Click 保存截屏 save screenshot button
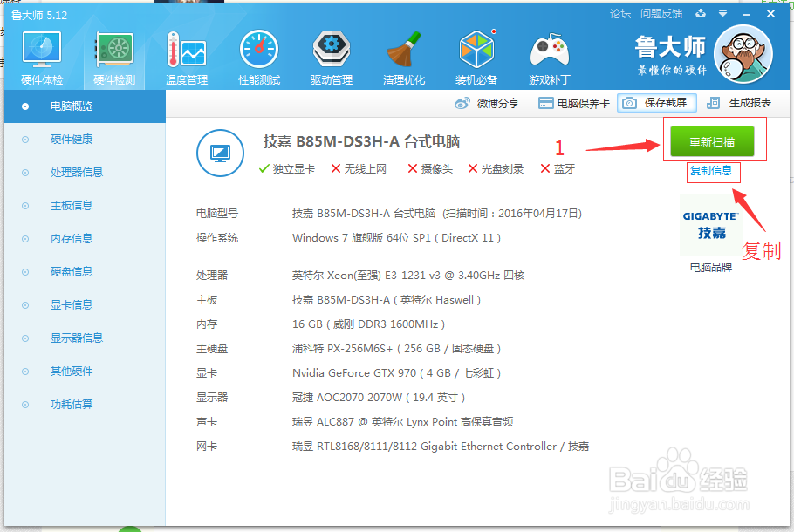794x532 pixels. tap(657, 103)
